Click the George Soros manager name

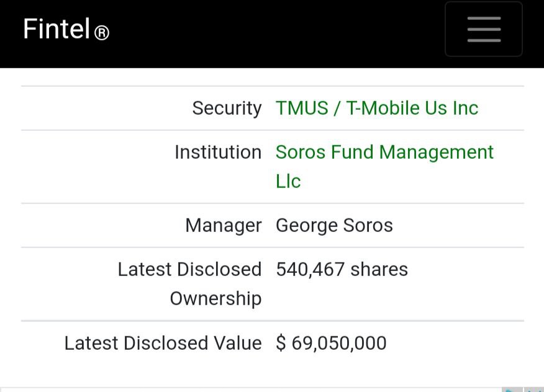(x=334, y=226)
